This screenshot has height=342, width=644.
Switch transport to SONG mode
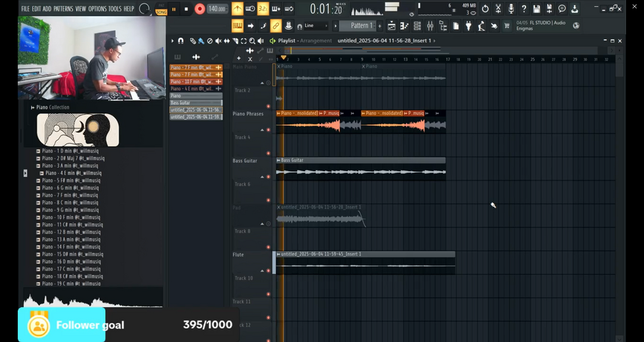161,12
